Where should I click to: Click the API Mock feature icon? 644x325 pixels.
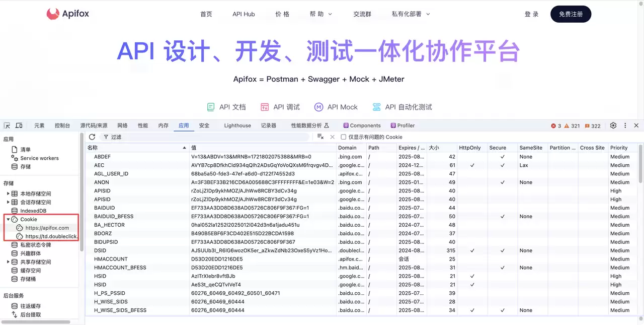pyautogui.click(x=318, y=107)
